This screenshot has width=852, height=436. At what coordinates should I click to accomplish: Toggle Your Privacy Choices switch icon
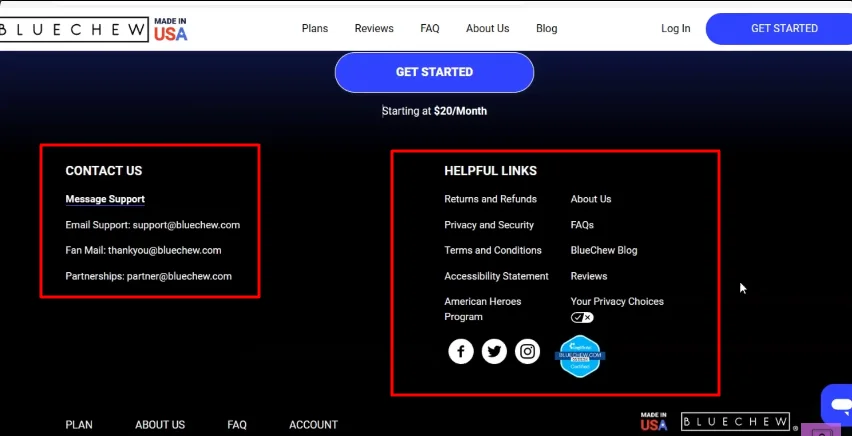[x=582, y=317]
